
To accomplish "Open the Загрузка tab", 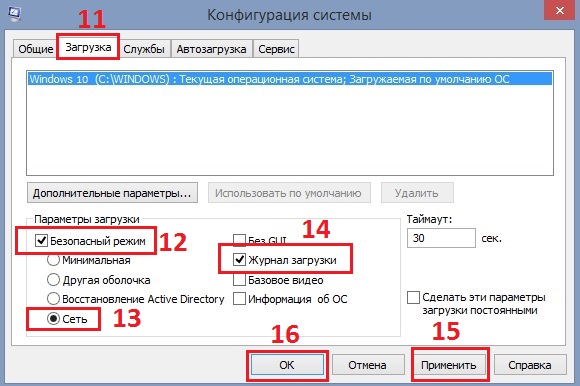I will click(88, 47).
